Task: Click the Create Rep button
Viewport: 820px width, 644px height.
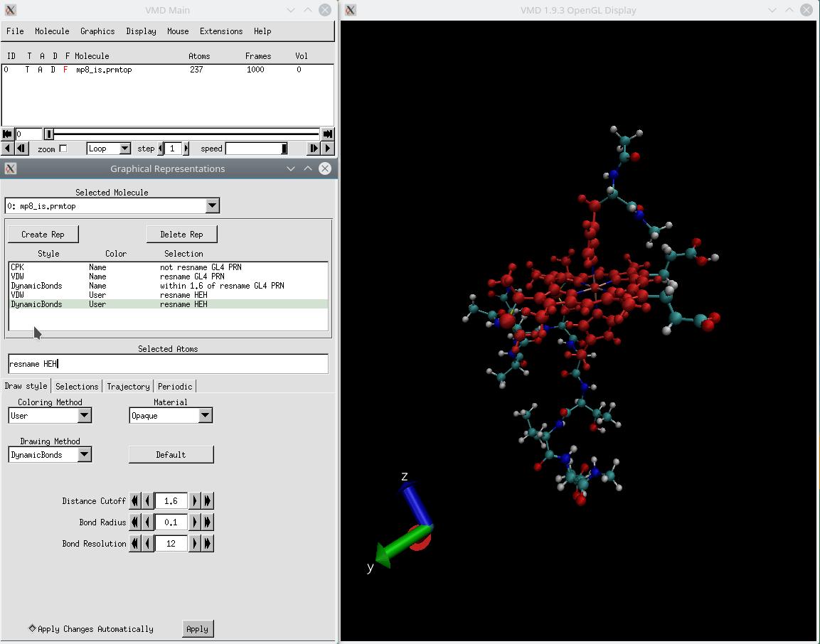Action: coord(43,234)
